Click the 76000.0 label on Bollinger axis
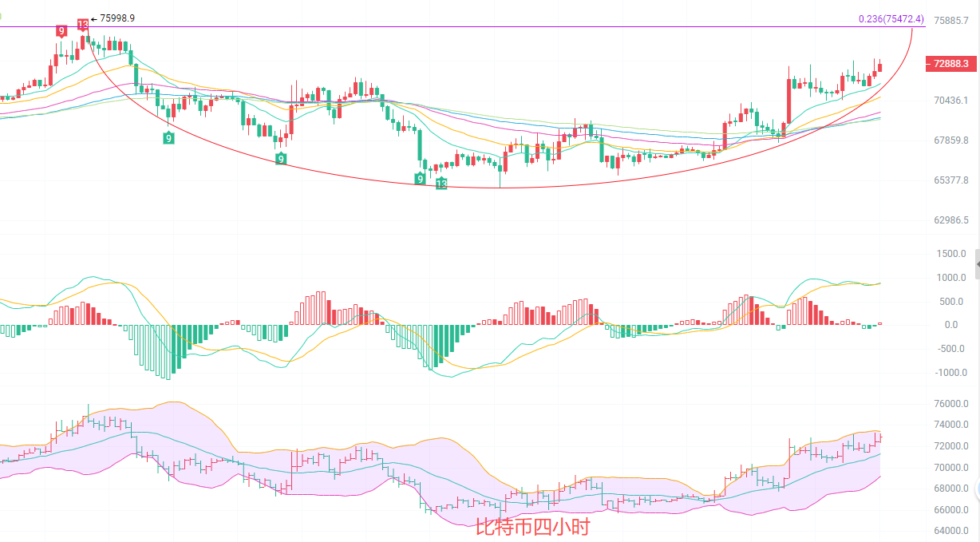Viewport: 980px width, 542px height. tap(951, 404)
